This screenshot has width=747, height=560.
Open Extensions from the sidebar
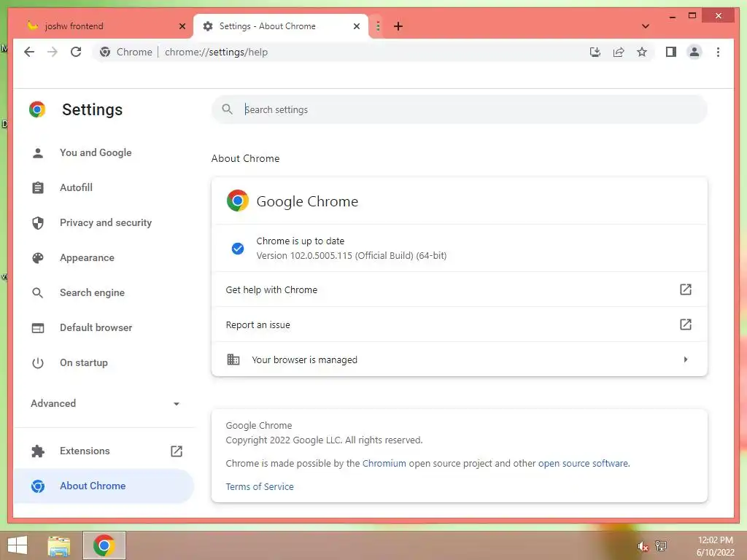85,451
